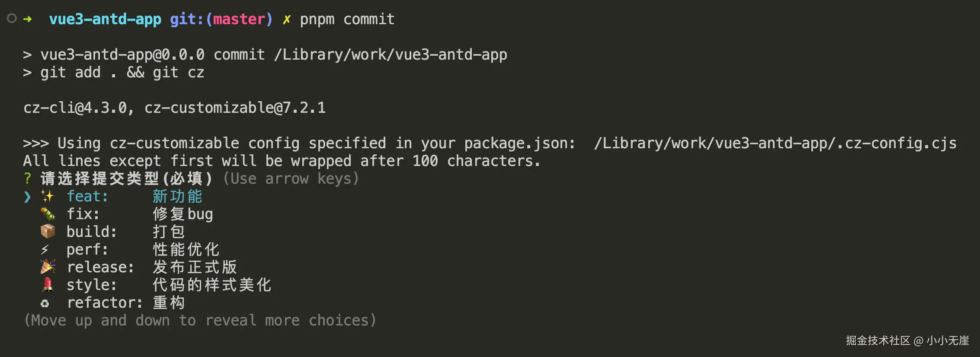Click the package box icon beside build
The image size is (980, 357).
coord(48,232)
